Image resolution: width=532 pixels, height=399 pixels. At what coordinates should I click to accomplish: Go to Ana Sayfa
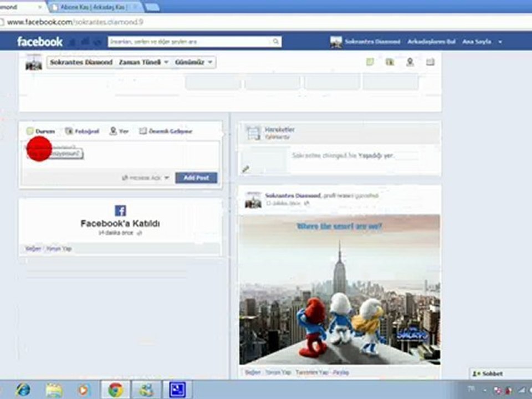pos(477,42)
